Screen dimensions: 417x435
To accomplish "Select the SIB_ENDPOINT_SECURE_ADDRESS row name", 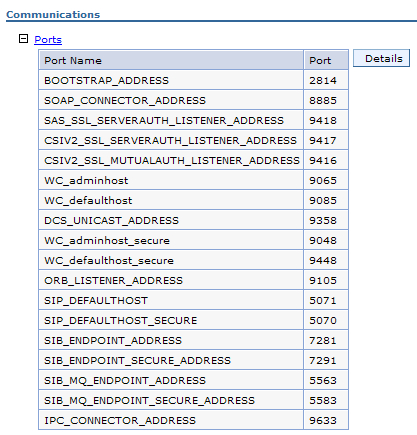I will 138,360.
